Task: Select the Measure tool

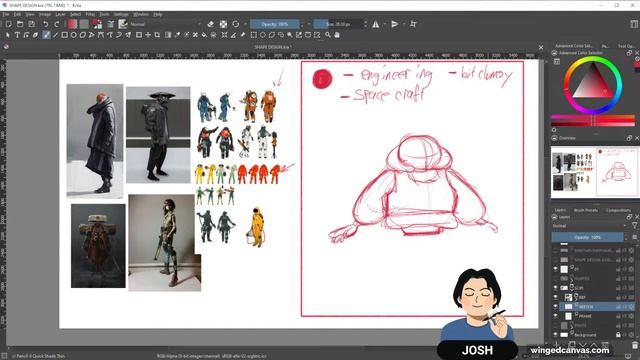Action: 233,35
